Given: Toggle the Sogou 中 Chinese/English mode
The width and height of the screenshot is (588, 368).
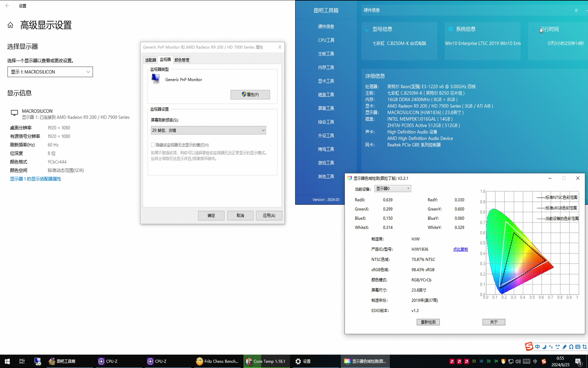Looking at the screenshot, I should pos(537,347).
